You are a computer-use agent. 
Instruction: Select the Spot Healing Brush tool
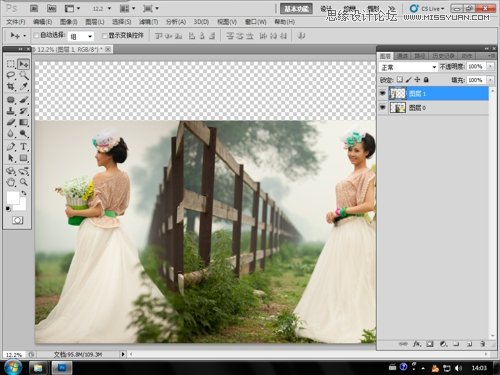(x=11, y=100)
